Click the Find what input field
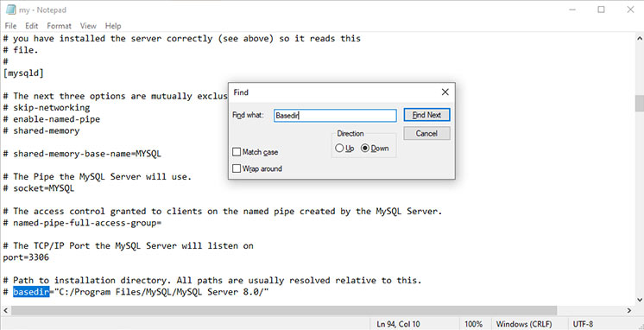 335,116
